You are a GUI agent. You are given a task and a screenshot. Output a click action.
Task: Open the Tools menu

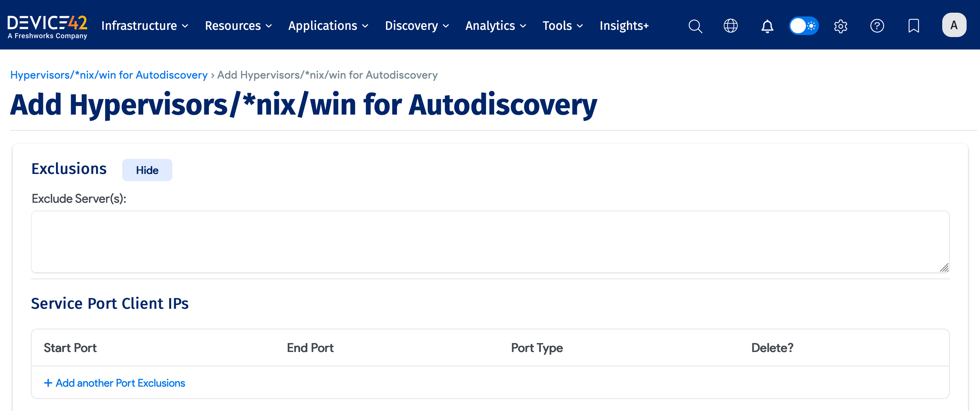[x=562, y=26]
